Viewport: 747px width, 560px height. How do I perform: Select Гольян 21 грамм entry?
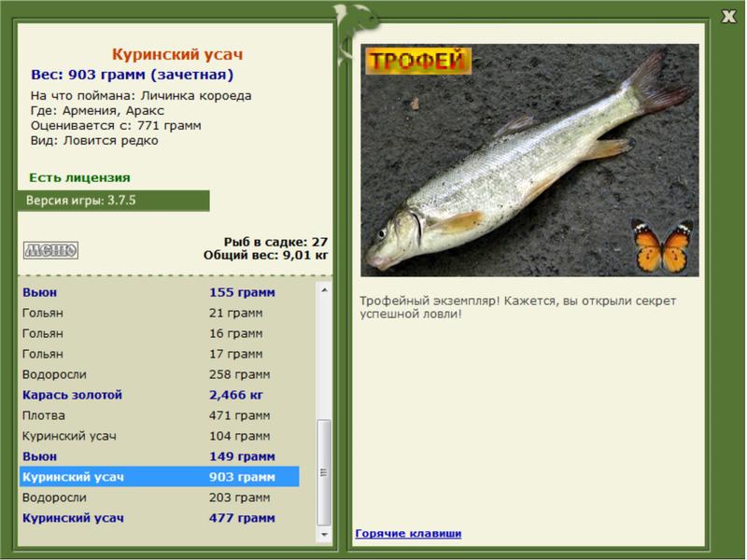click(x=159, y=313)
